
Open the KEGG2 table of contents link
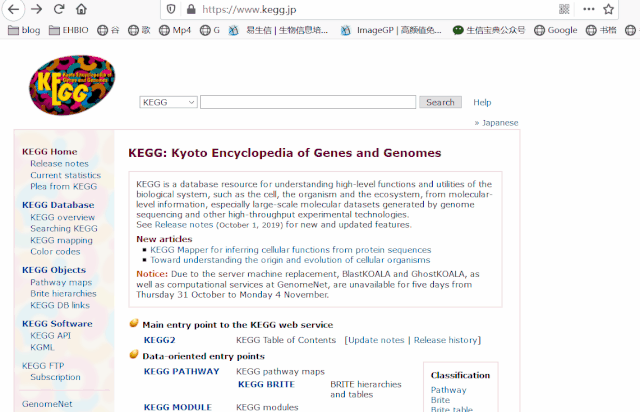click(160, 340)
